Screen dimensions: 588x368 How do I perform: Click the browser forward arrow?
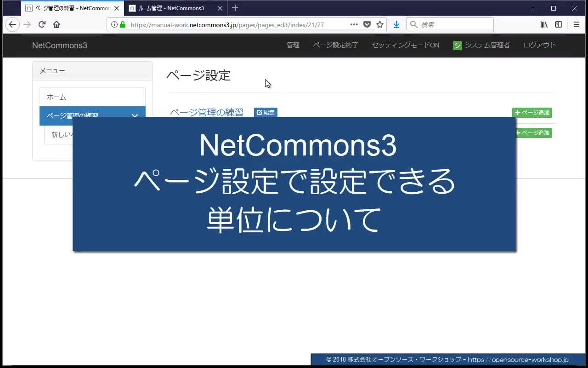[x=27, y=24]
